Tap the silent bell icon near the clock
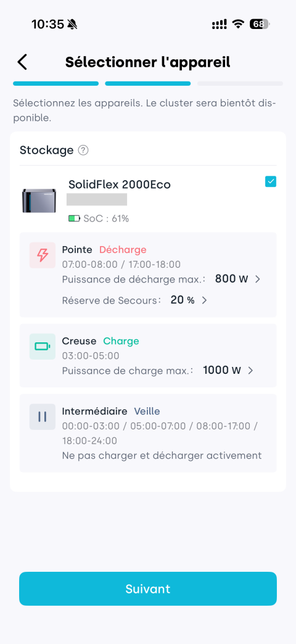Viewport: 296px width, 644px height. click(x=72, y=25)
